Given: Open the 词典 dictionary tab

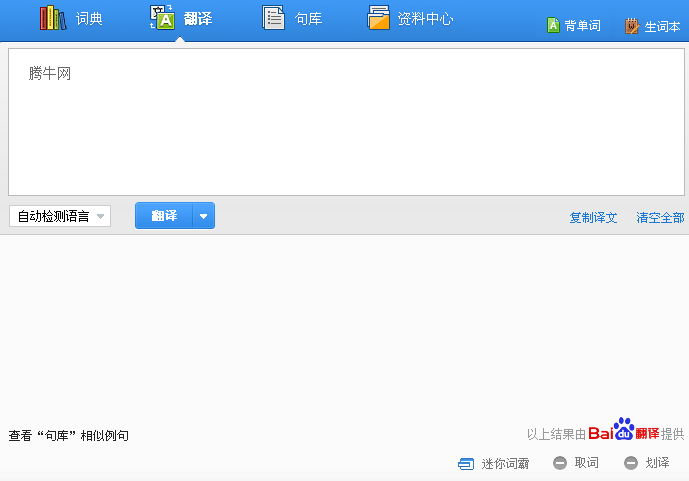Looking at the screenshot, I should 71,18.
